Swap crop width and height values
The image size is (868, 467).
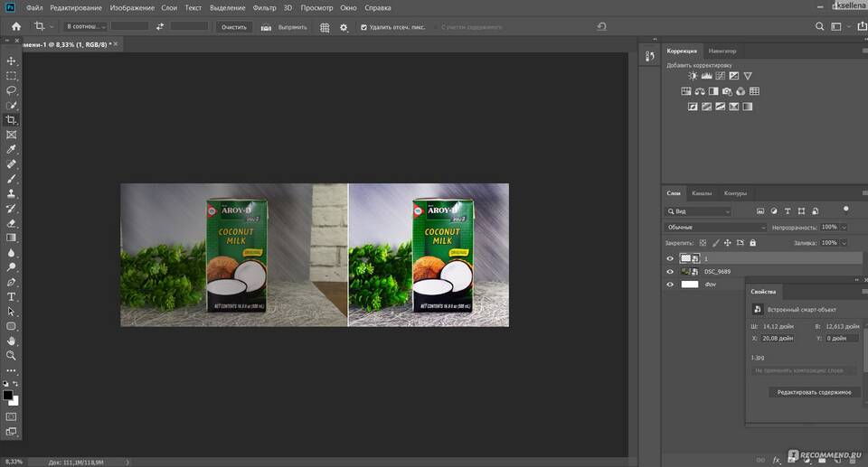pyautogui.click(x=160, y=26)
